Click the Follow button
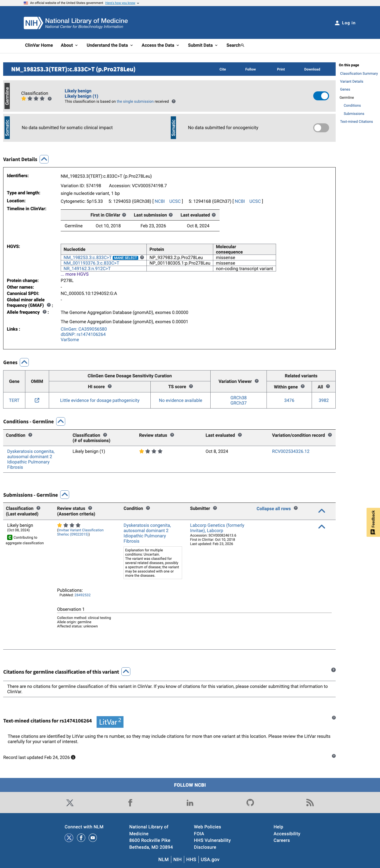The width and height of the screenshot is (380, 868). pyautogui.click(x=250, y=69)
